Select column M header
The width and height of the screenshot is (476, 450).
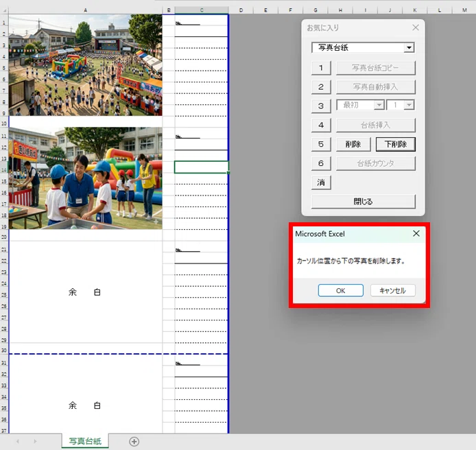pos(464,10)
